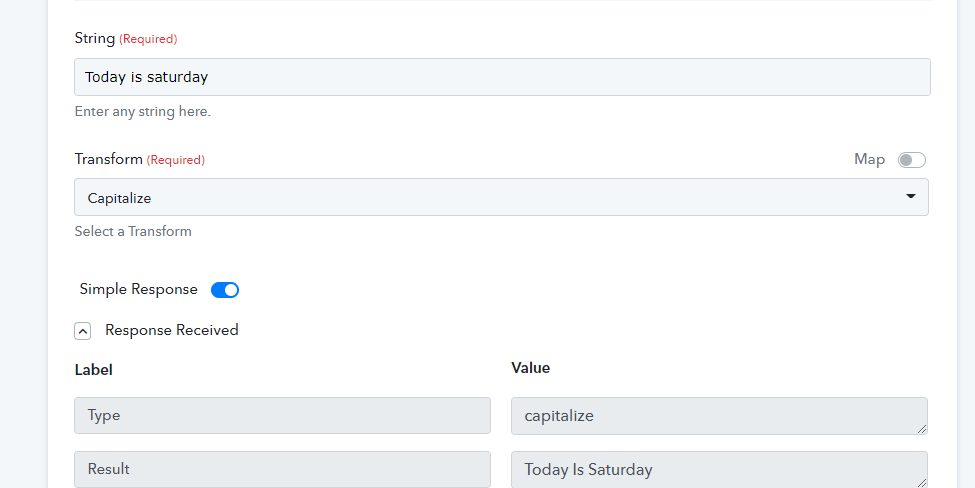Click the 'Enter any string here.' hint

pyautogui.click(x=143, y=111)
